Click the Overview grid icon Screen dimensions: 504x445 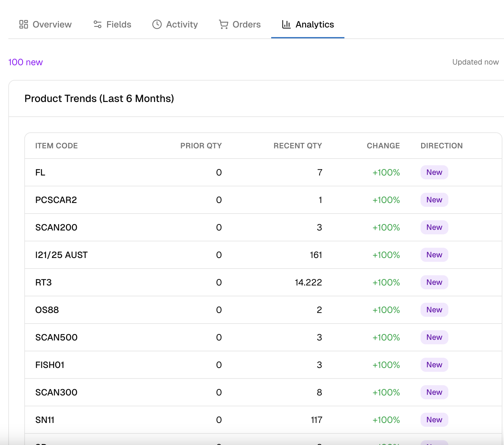click(24, 25)
